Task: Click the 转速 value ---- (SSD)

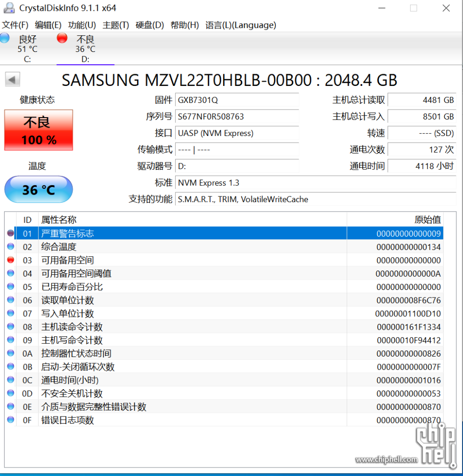Action: coord(422,133)
